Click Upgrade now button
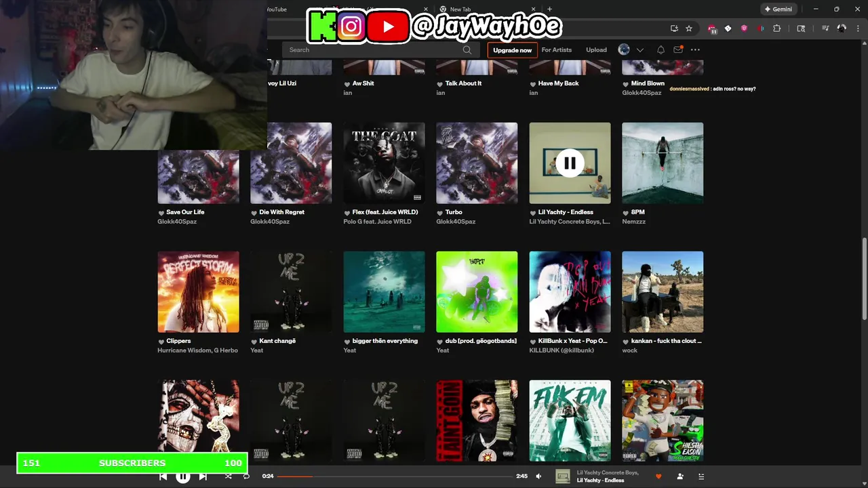Viewport: 868px width, 488px height. click(513, 50)
